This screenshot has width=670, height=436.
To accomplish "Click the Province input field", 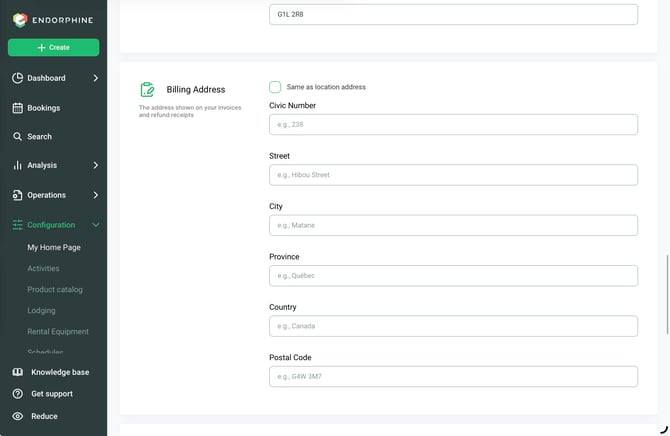I will point(453,276).
